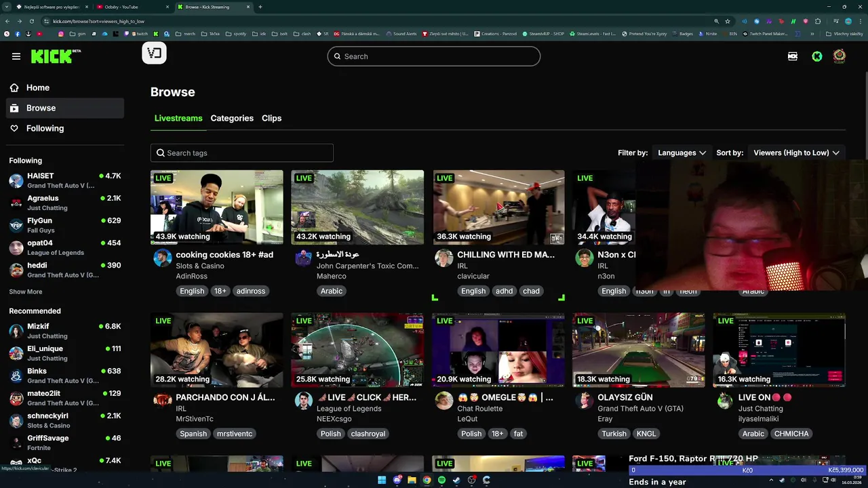The height and width of the screenshot is (488, 868).
Task: Select the adinross tag
Action: (251, 291)
